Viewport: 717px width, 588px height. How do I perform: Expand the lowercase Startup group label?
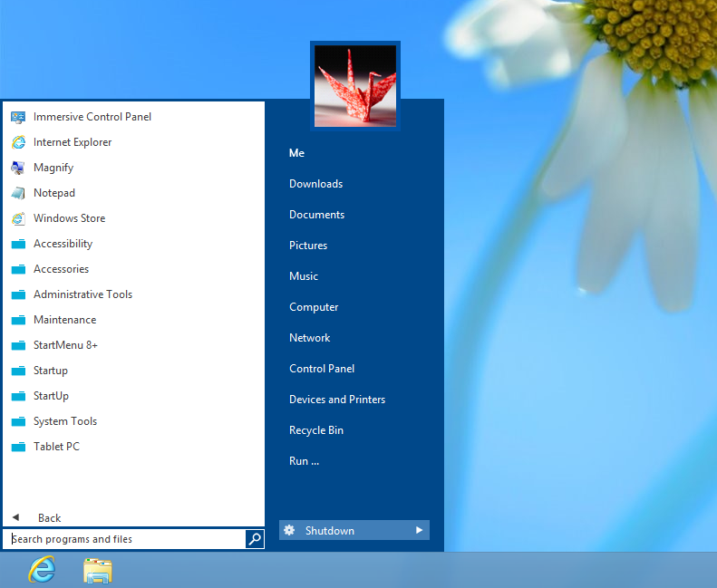50,371
